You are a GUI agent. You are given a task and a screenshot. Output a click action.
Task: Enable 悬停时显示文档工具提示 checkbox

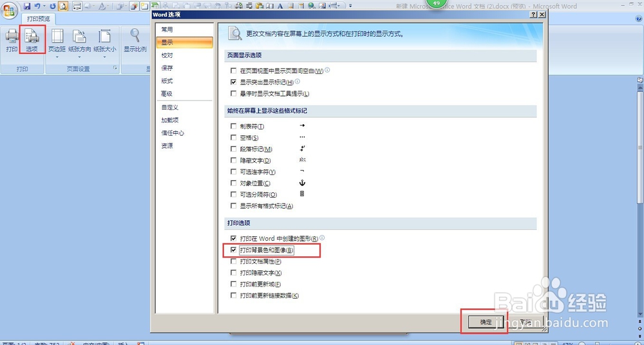(233, 93)
